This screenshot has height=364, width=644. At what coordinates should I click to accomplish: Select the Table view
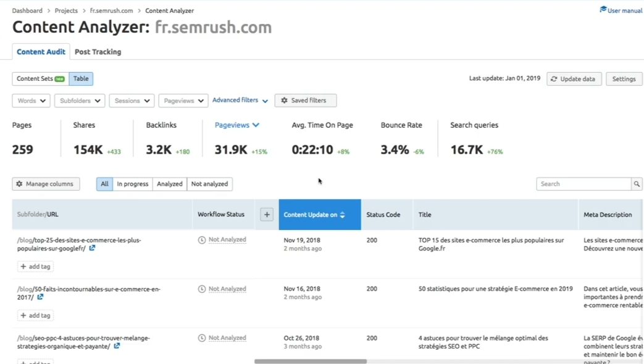[x=81, y=78]
